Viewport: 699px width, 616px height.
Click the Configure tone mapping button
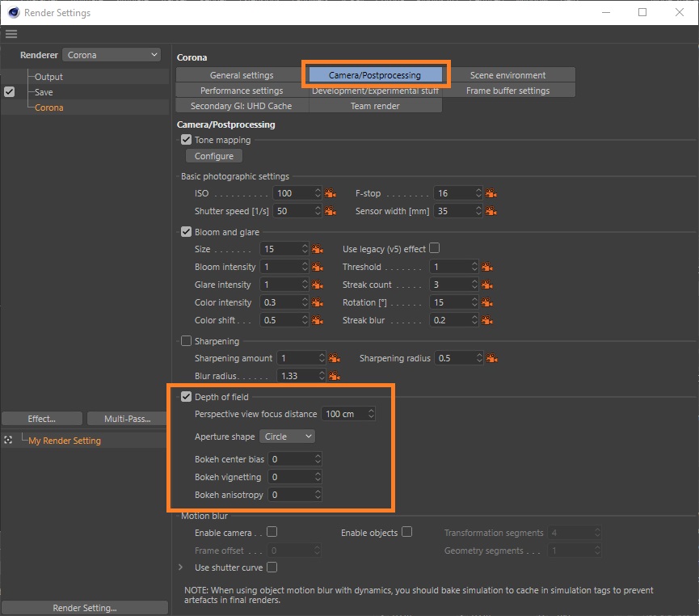[x=214, y=156]
